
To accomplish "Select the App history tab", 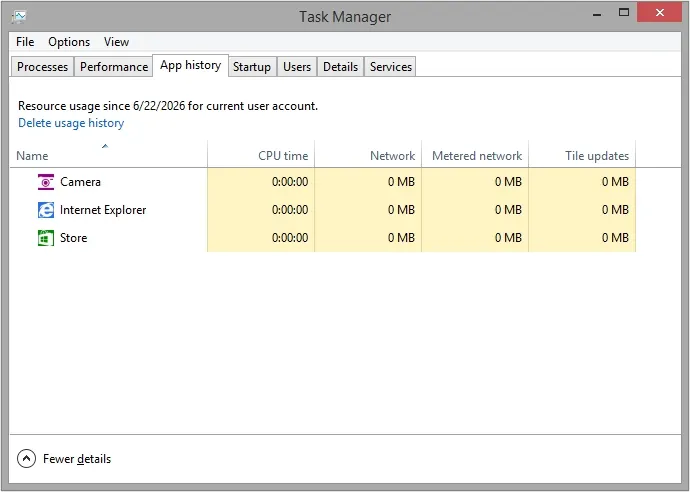I will [191, 65].
